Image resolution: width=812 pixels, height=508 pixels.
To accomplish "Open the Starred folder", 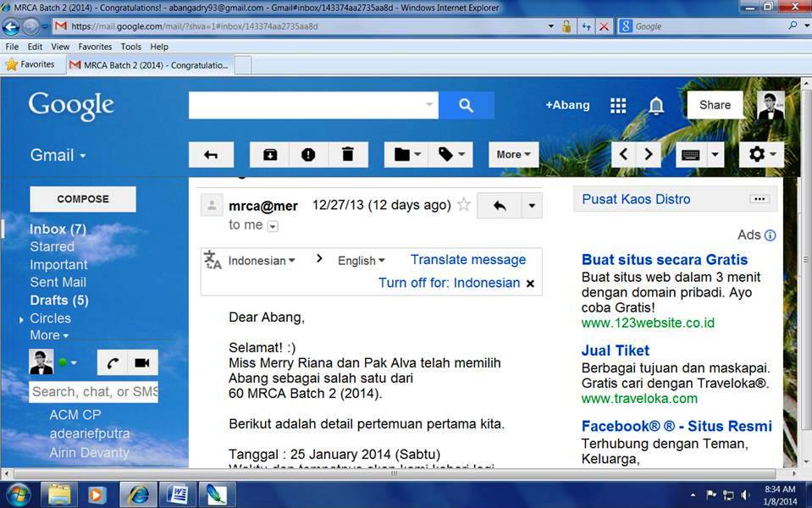I will coord(52,246).
